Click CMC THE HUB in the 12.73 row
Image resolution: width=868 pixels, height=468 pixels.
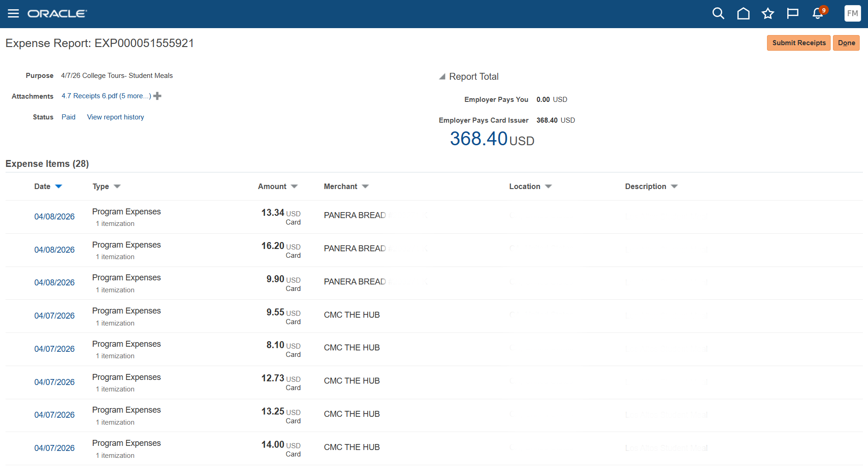(x=351, y=381)
